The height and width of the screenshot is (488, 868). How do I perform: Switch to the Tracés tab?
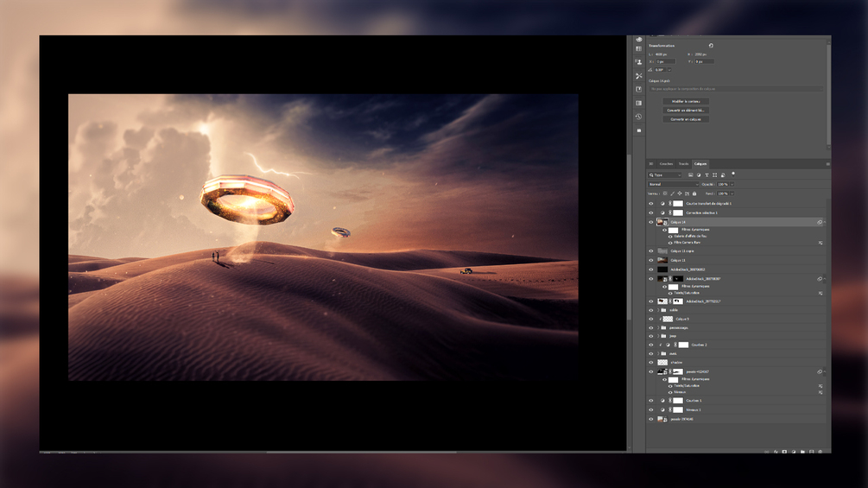point(684,164)
